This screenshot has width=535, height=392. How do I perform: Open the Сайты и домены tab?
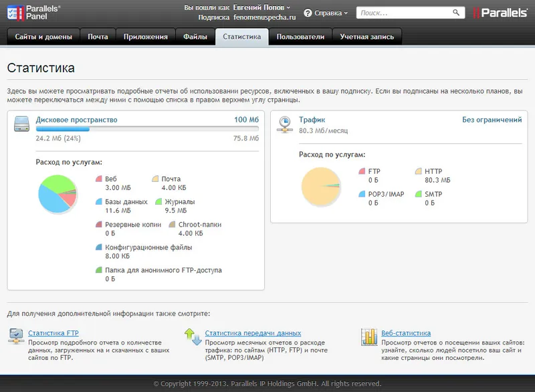coord(43,37)
